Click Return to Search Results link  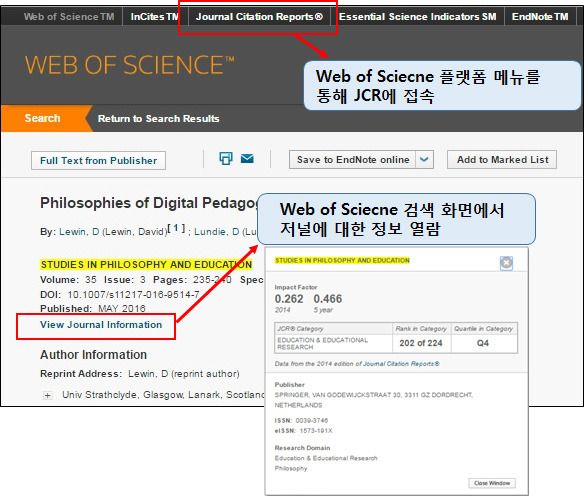point(158,118)
